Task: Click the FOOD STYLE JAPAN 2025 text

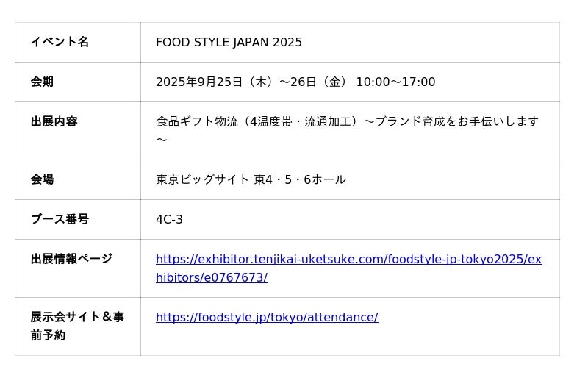Action: click(229, 42)
